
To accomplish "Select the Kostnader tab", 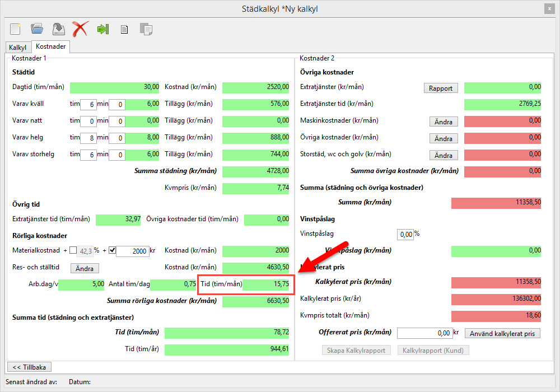I will click(x=51, y=47).
